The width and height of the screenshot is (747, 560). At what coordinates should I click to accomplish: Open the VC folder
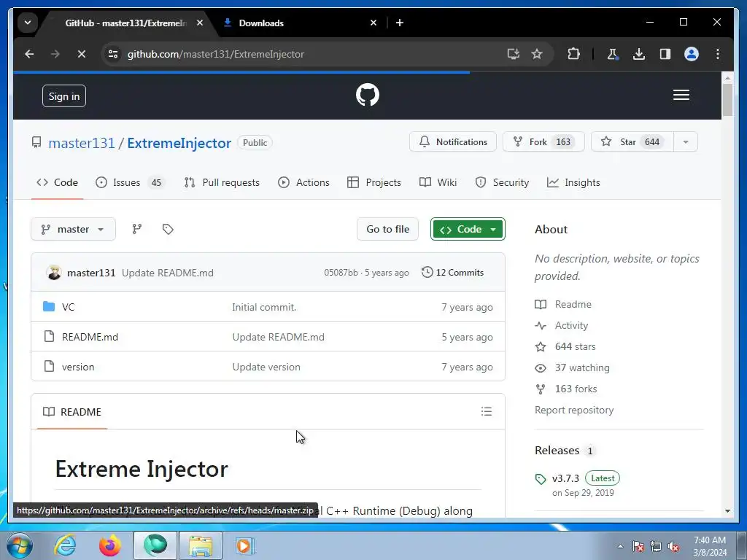(68, 307)
